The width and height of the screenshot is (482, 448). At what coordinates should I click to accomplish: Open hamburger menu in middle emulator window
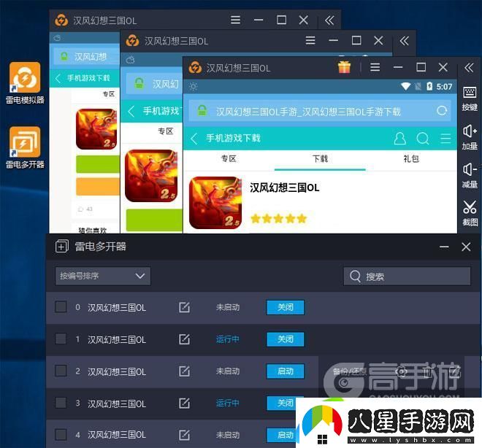(x=310, y=40)
